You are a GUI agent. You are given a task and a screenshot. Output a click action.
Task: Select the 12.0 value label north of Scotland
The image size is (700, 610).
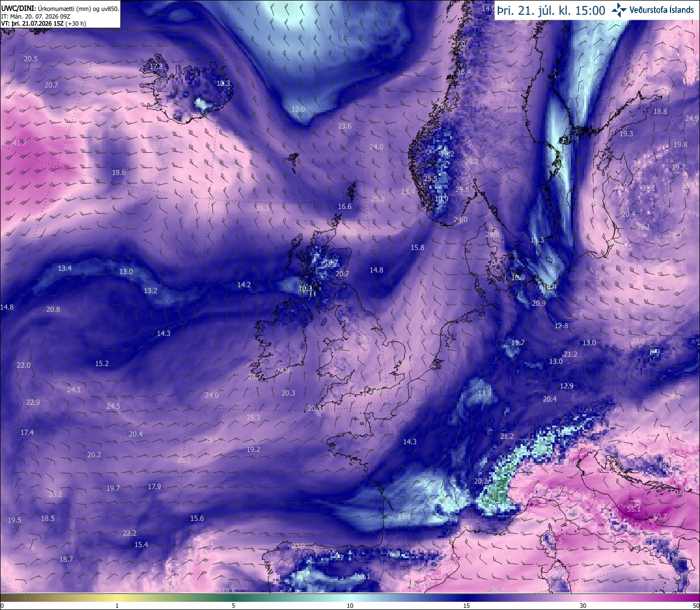(298, 109)
